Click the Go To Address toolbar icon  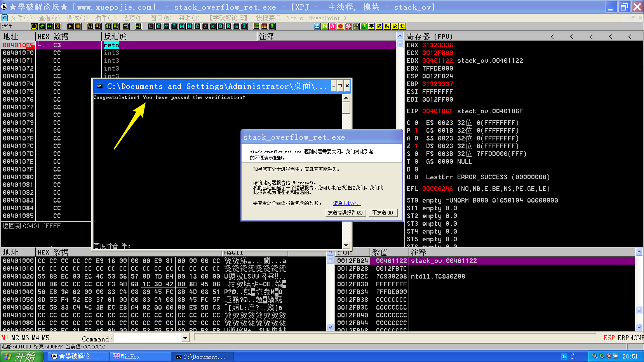pyautogui.click(x=138, y=26)
